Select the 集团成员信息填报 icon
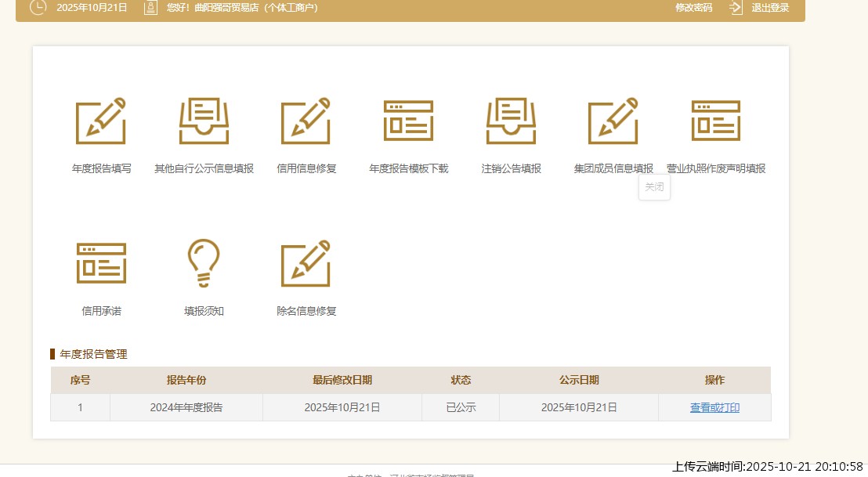The height and width of the screenshot is (477, 868). click(613, 121)
